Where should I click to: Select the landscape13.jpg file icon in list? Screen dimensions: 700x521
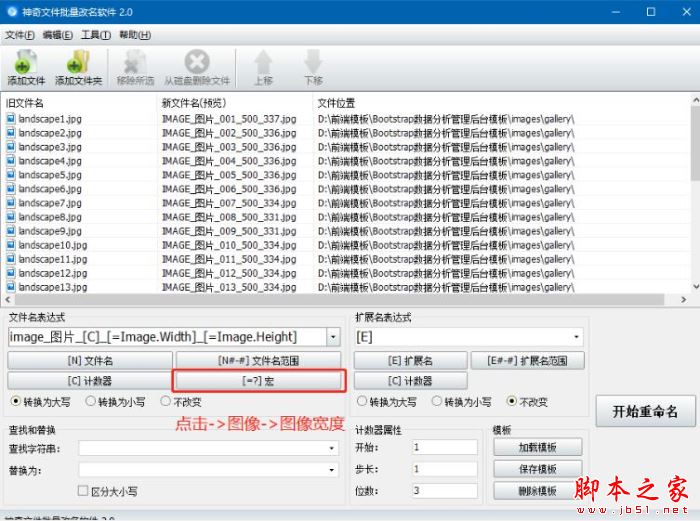tap(11, 287)
